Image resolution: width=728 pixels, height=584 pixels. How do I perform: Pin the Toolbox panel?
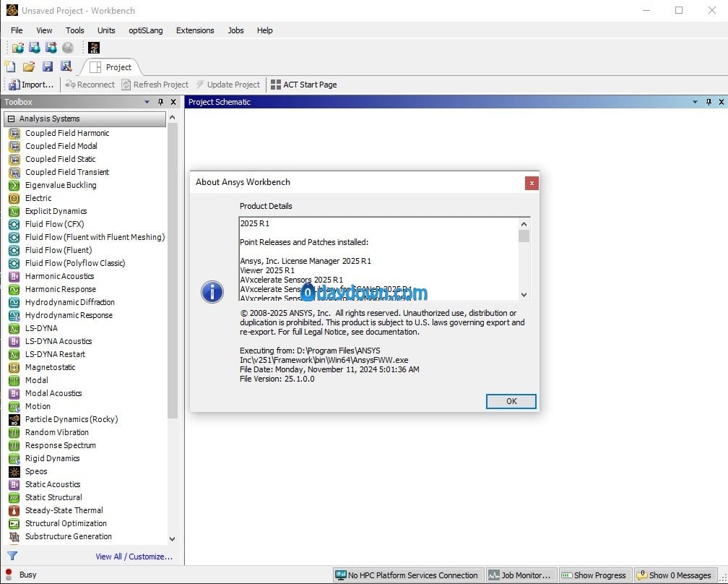[160, 102]
